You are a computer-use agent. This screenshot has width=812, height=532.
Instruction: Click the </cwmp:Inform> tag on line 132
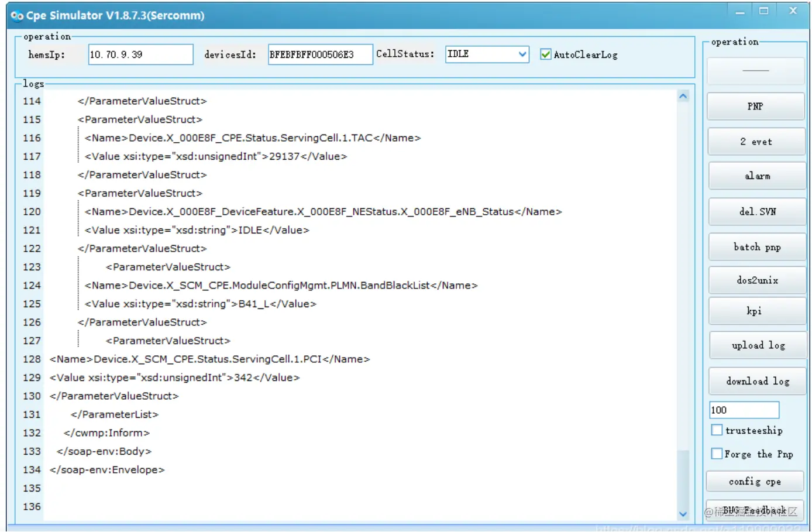coord(107,433)
